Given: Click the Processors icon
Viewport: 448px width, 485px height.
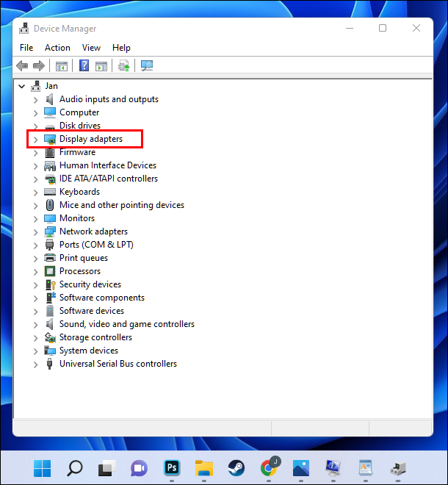Looking at the screenshot, I should click(50, 271).
